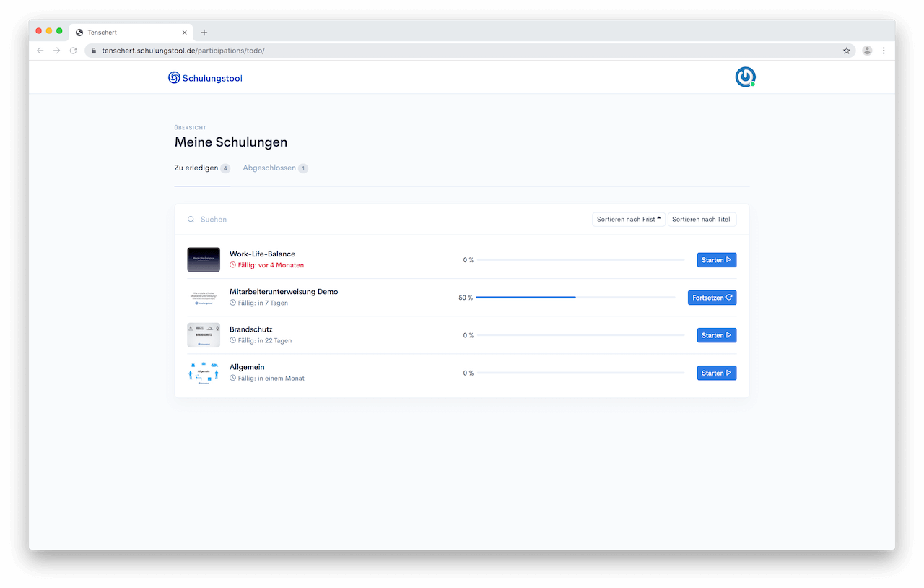Open the Allgemein title
The height and width of the screenshot is (588, 924).
click(x=247, y=367)
